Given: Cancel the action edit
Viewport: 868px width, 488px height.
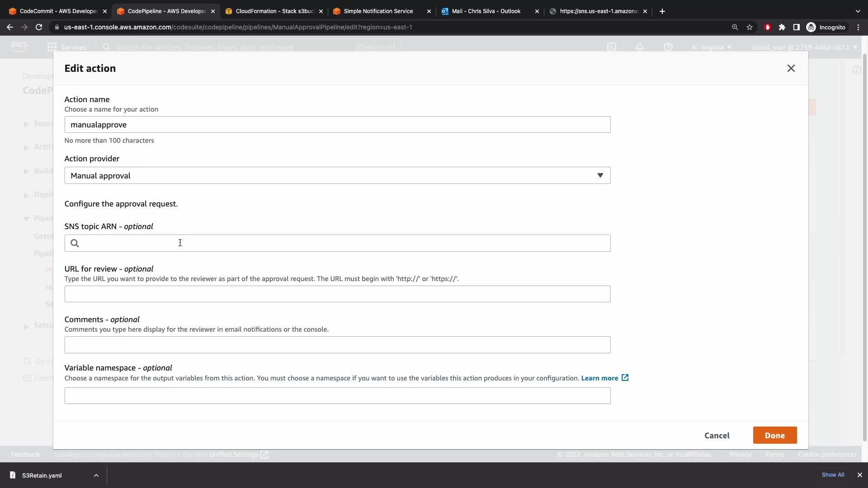Looking at the screenshot, I should (x=717, y=436).
